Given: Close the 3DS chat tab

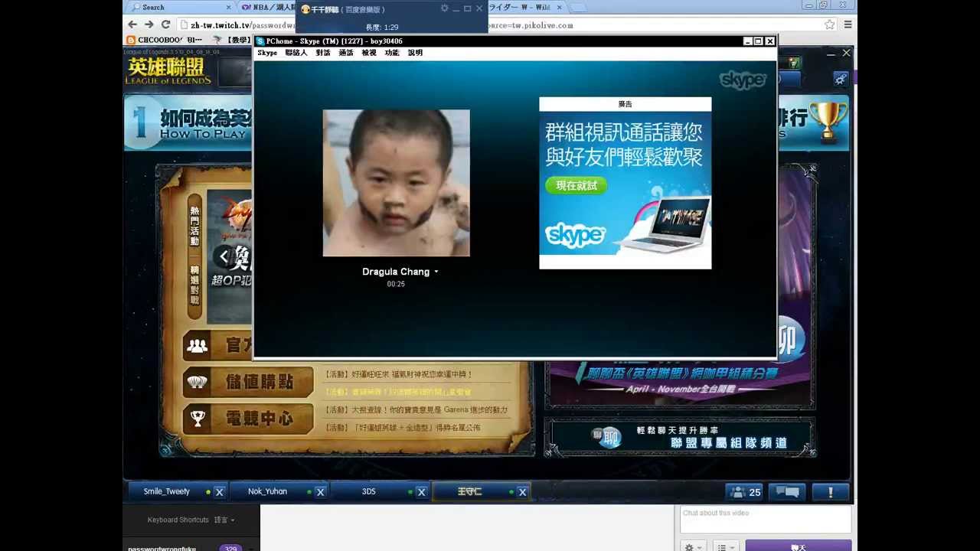Looking at the screenshot, I should tap(421, 492).
